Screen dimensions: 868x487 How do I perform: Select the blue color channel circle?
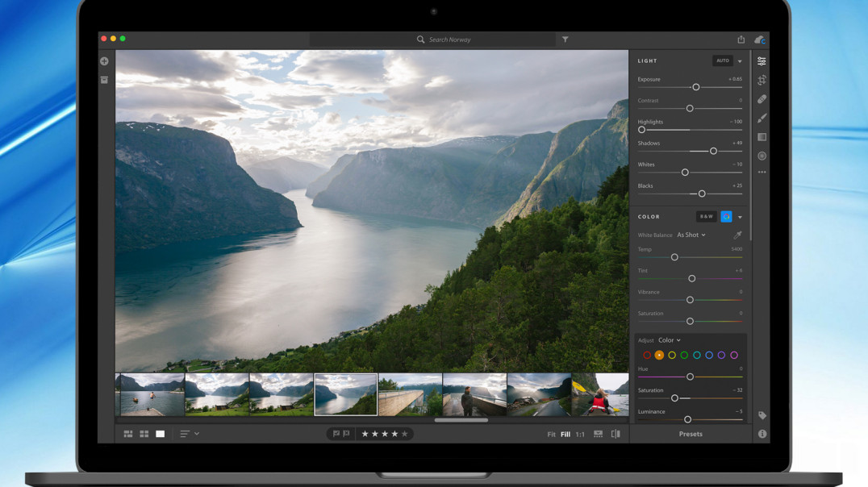tap(709, 356)
